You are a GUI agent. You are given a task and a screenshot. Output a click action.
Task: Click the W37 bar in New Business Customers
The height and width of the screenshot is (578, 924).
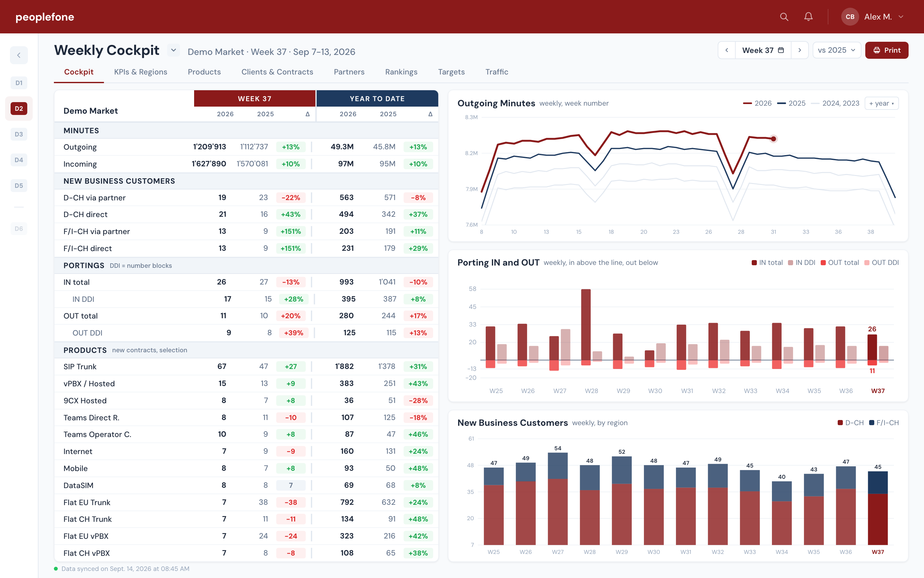click(x=877, y=508)
